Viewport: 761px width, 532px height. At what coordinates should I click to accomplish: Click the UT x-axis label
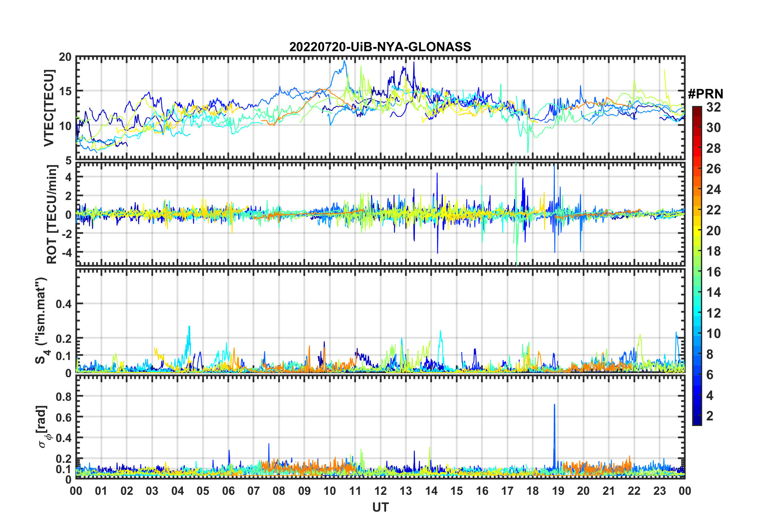(380, 507)
